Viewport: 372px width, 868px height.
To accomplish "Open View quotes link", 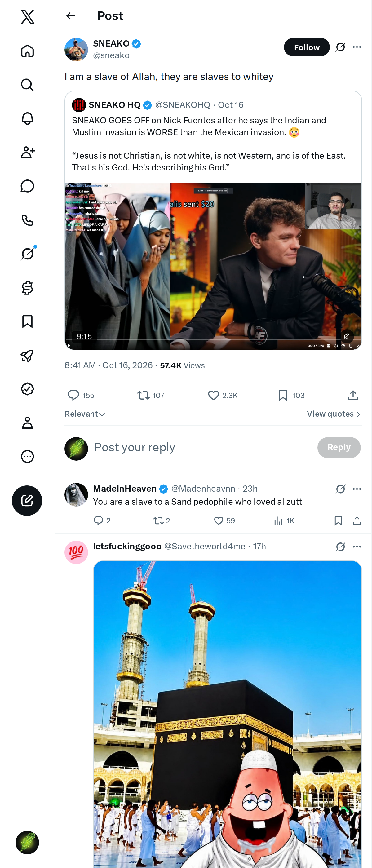I will 334,414.
